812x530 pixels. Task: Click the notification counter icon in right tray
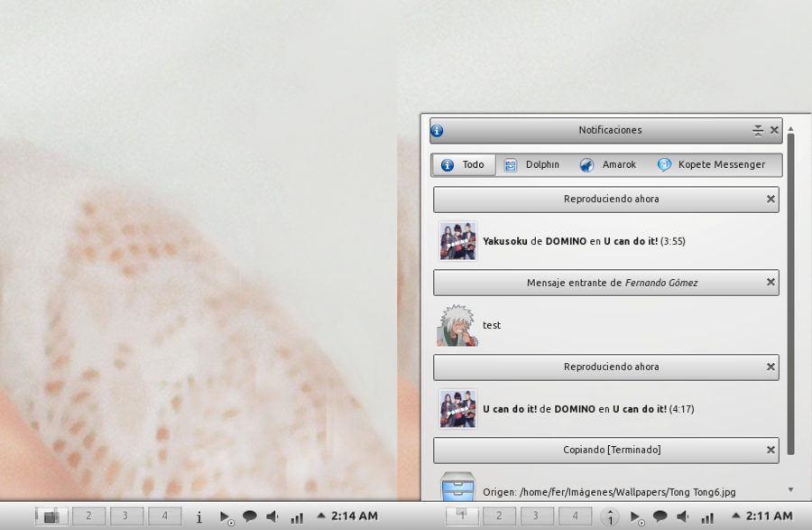click(x=611, y=516)
